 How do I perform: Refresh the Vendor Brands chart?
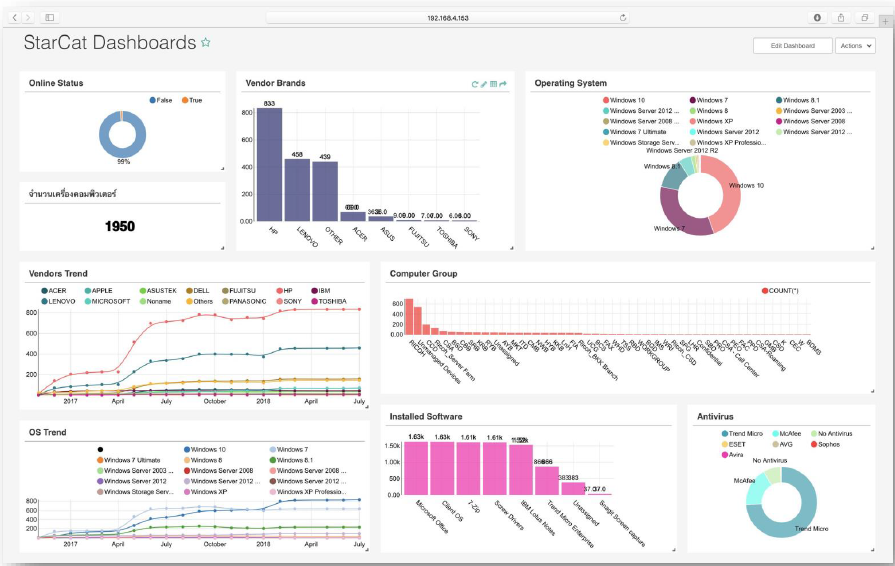474,84
